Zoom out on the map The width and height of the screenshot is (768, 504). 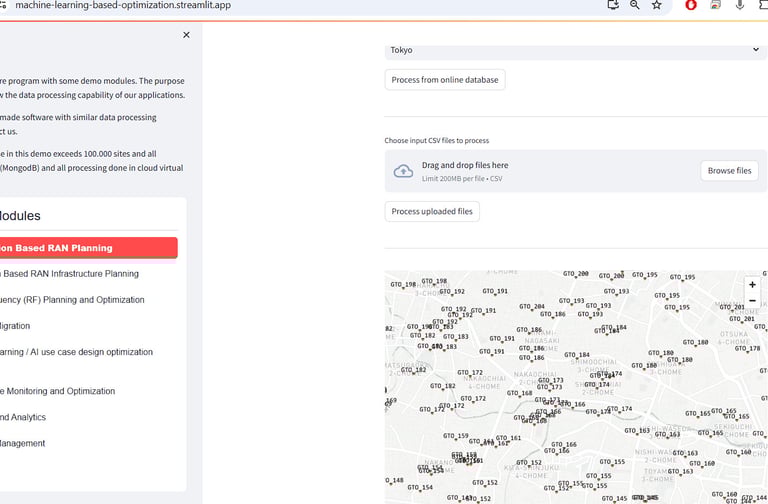(752, 300)
